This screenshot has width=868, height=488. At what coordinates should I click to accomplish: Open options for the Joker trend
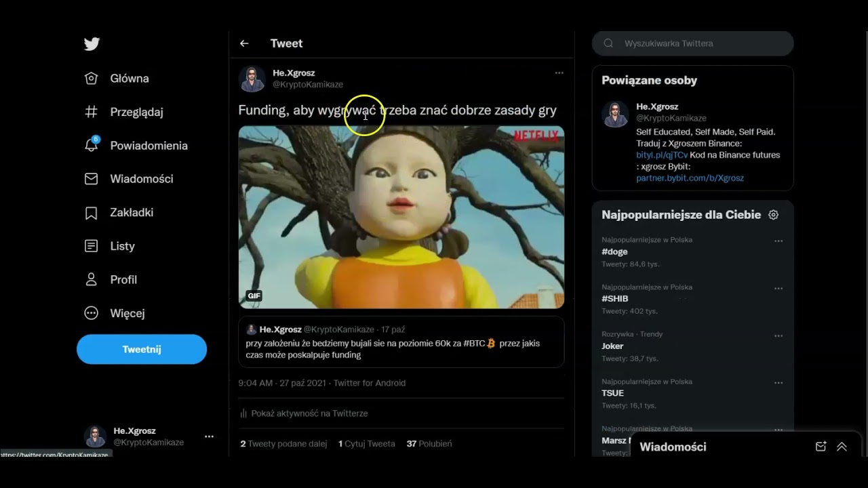778,335
